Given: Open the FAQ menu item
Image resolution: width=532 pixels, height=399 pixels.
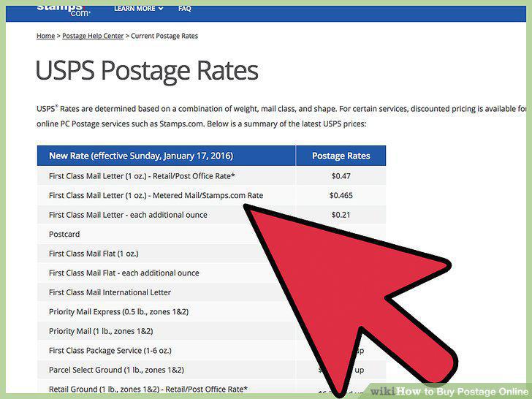Looking at the screenshot, I should point(185,9).
